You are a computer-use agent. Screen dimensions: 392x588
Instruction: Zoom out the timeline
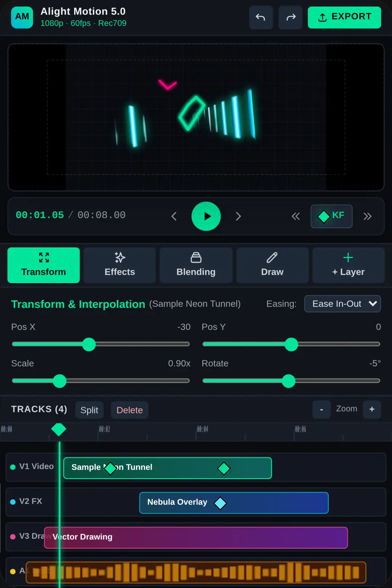322,409
